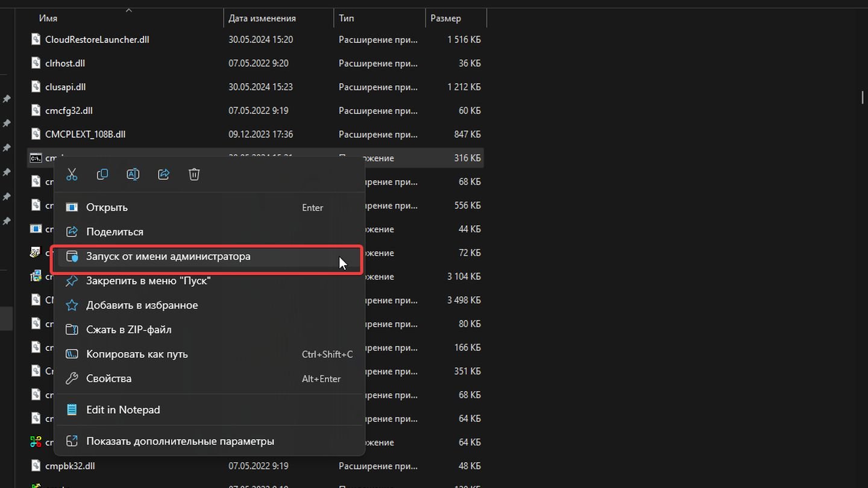Image resolution: width=868 pixels, height=488 pixels.
Task: Click the pin icon beside Закрепить в меню
Action: point(72,281)
